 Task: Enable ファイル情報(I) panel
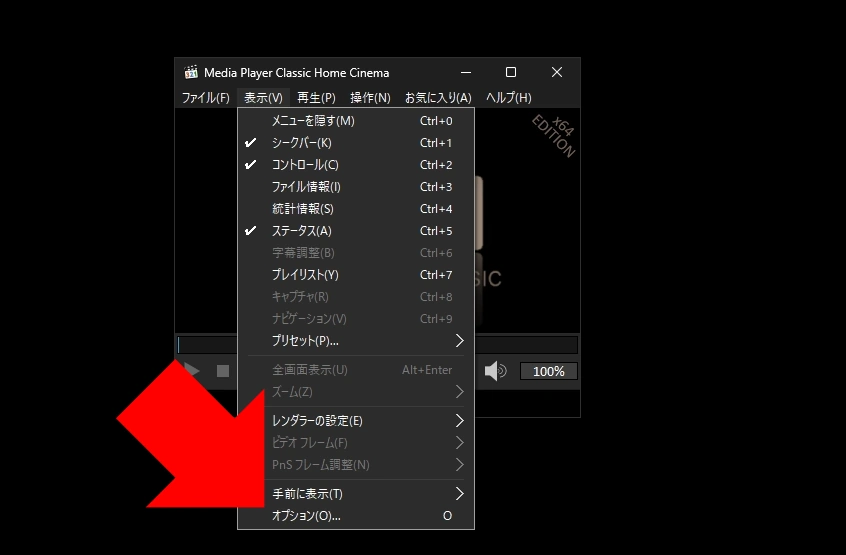(x=356, y=187)
